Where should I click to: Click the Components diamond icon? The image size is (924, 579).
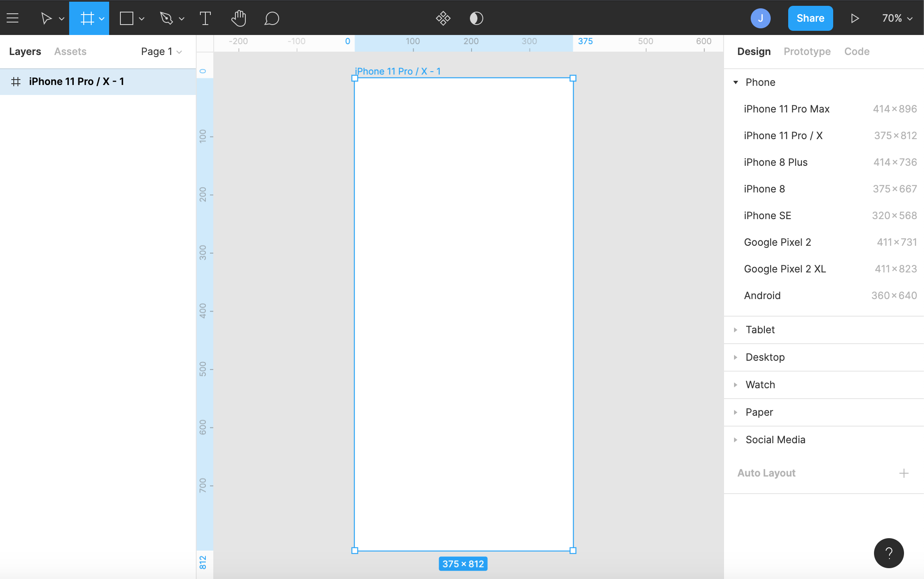(x=443, y=18)
